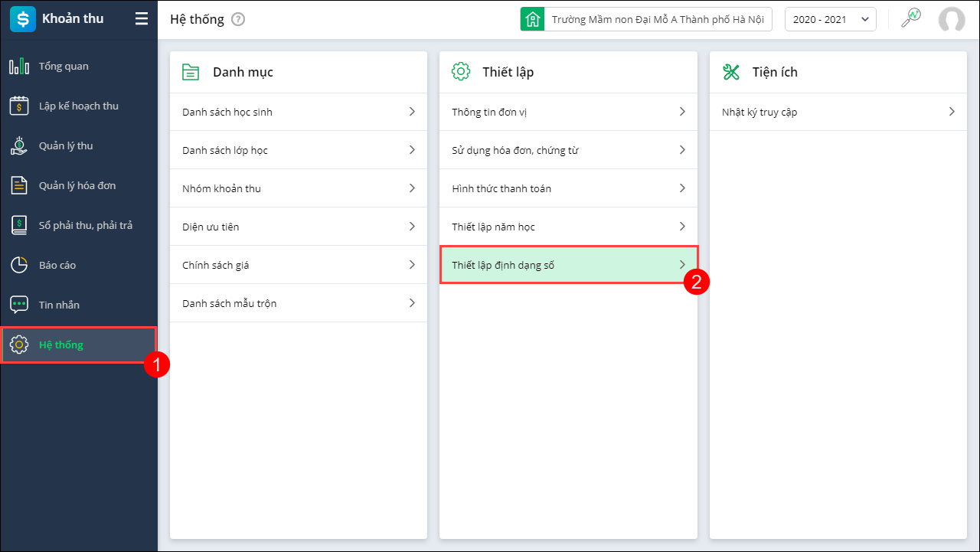Open the Tin nhắn chat bubble icon
The width and height of the screenshot is (980, 552).
[x=19, y=305]
